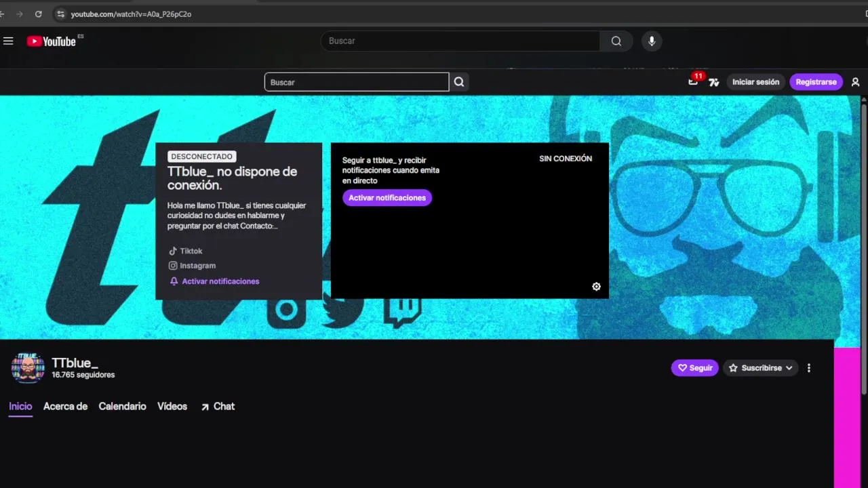Follow channel with Seguir button
The height and width of the screenshot is (488, 868).
point(695,368)
